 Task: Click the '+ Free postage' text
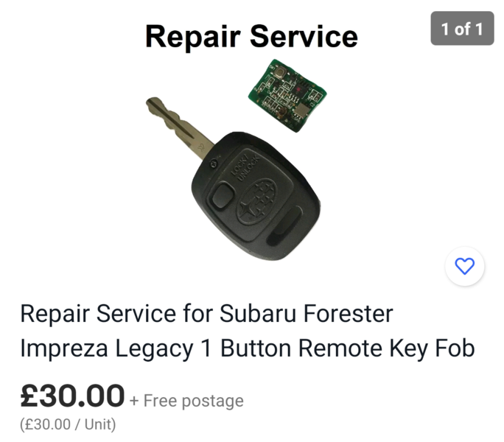pos(186,401)
